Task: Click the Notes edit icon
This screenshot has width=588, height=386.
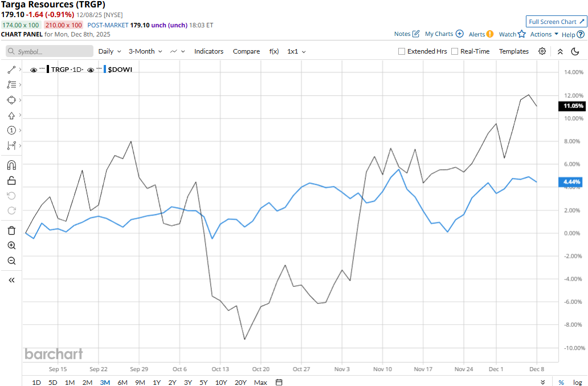Action: (416, 34)
